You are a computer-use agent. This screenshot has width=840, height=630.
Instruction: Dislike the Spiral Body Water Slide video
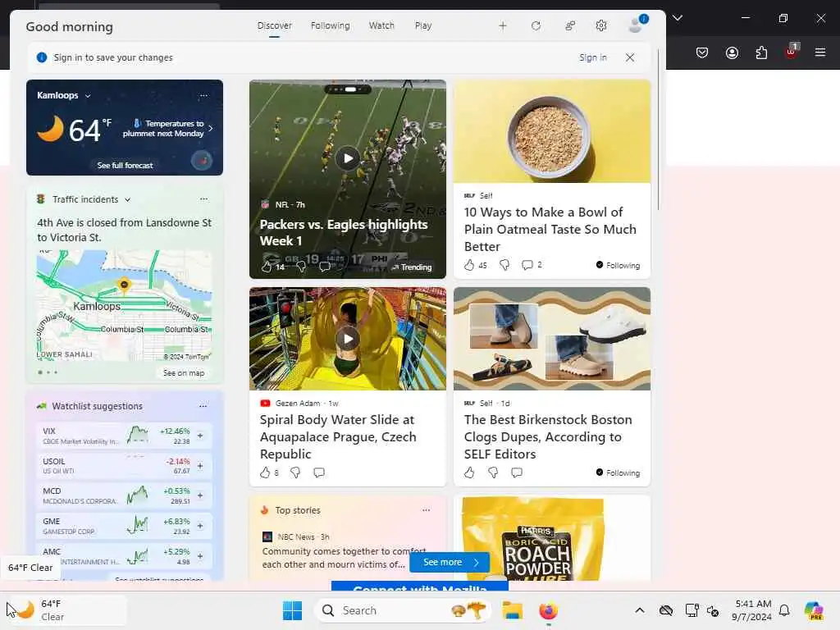pyautogui.click(x=295, y=472)
